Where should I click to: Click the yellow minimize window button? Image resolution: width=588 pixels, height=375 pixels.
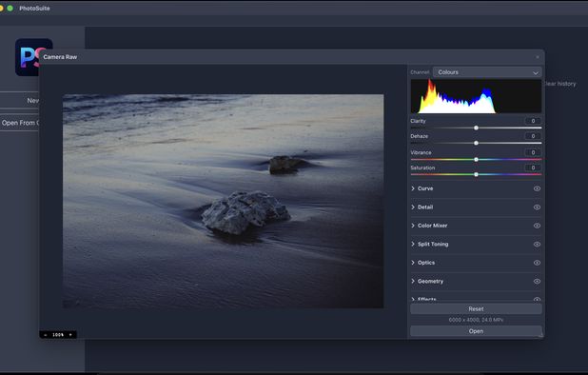point(1,8)
